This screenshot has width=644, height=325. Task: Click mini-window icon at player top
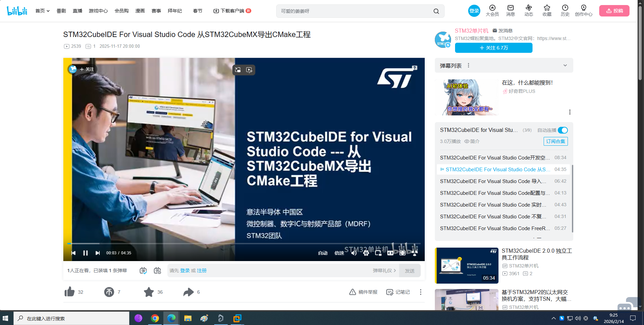[x=238, y=70]
